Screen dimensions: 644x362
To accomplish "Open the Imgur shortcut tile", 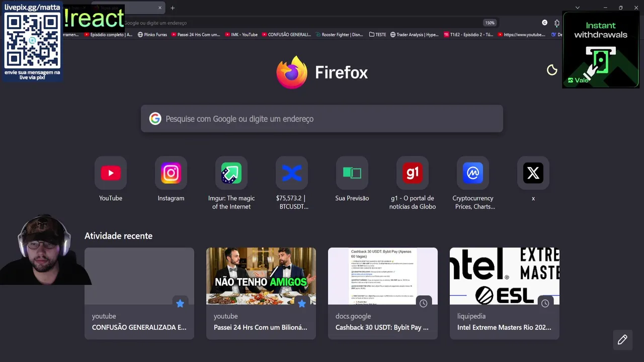I will 231,173.
